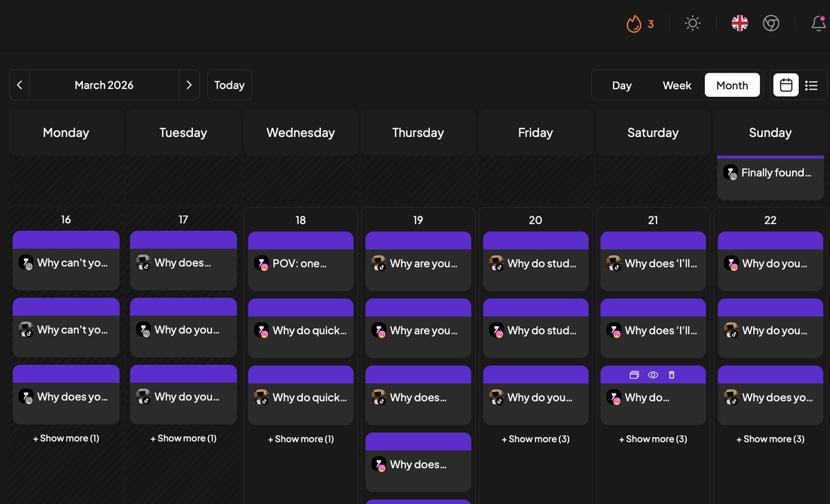The image size is (830, 504).
Task: Open the March 2026 date picker
Action: (104, 85)
